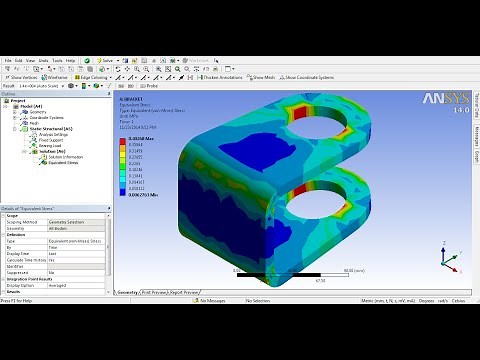Select Analysis Settings in the outline
Viewport: 480px width, 360px height.
(53, 135)
